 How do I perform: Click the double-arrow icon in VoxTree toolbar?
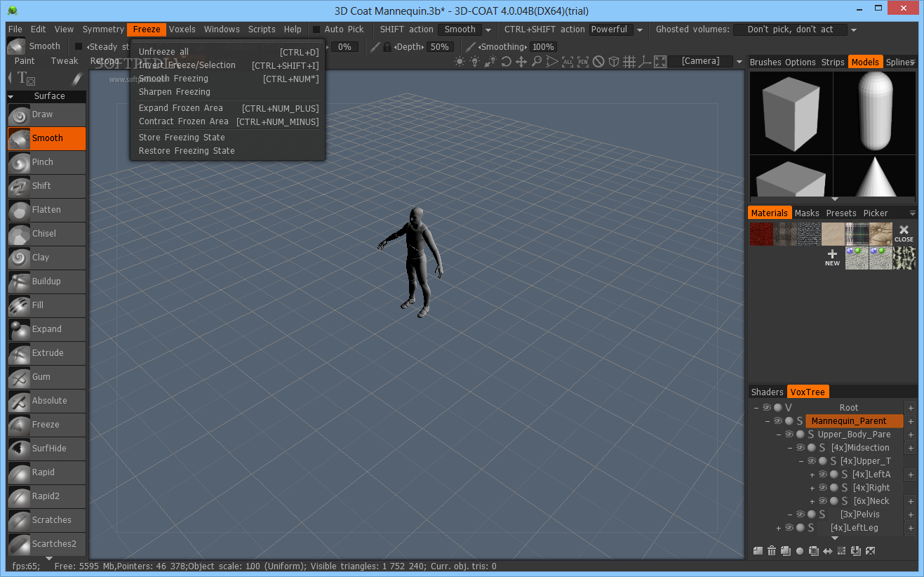(x=828, y=551)
